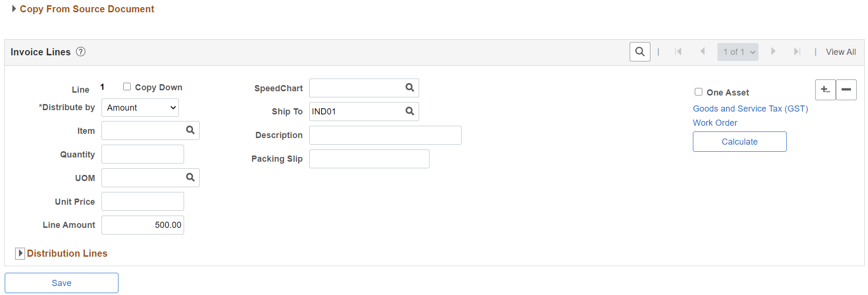Delete the current invoice line row

pos(846,89)
